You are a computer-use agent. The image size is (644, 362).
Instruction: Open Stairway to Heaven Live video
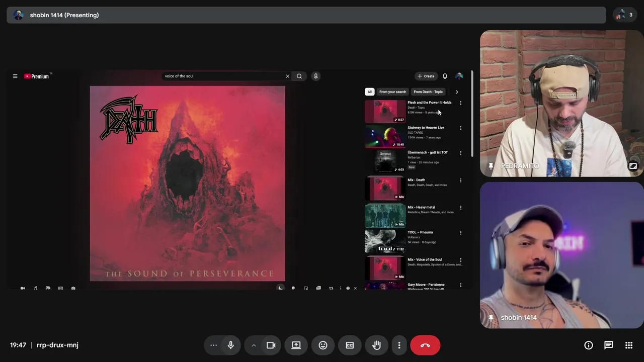426,128
